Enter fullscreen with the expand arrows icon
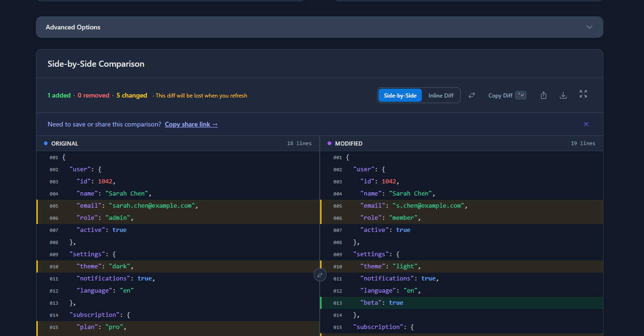The height and width of the screenshot is (336, 644). [583, 95]
